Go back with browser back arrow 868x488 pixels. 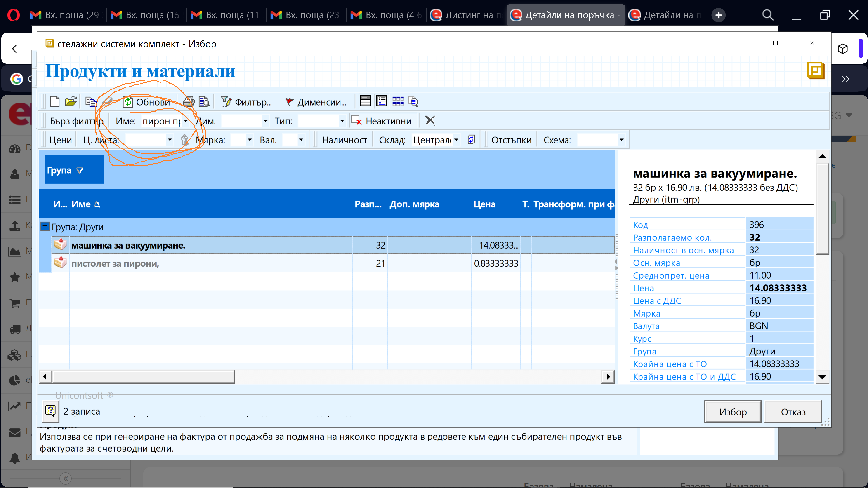pyautogui.click(x=14, y=49)
